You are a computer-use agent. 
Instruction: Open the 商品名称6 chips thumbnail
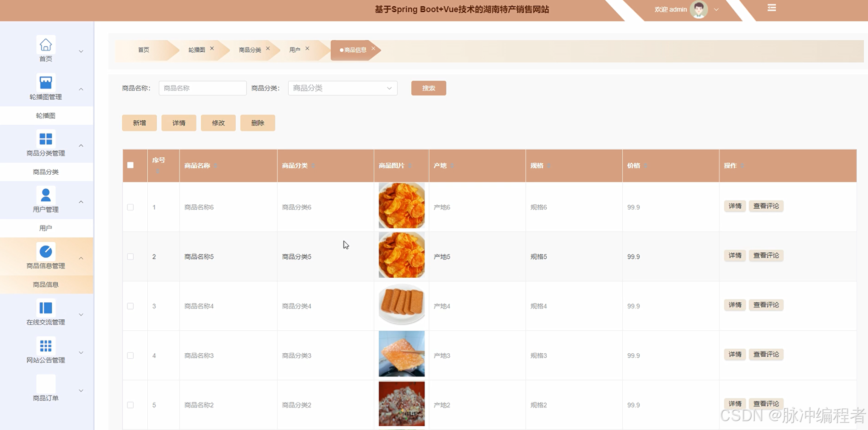[x=402, y=206]
